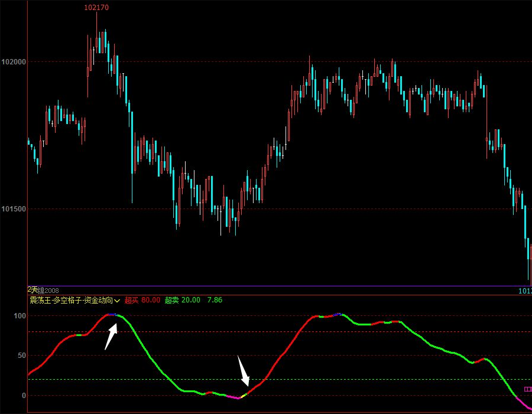Click the 50 level on indicator axis
The image size is (532, 414).
(22, 356)
